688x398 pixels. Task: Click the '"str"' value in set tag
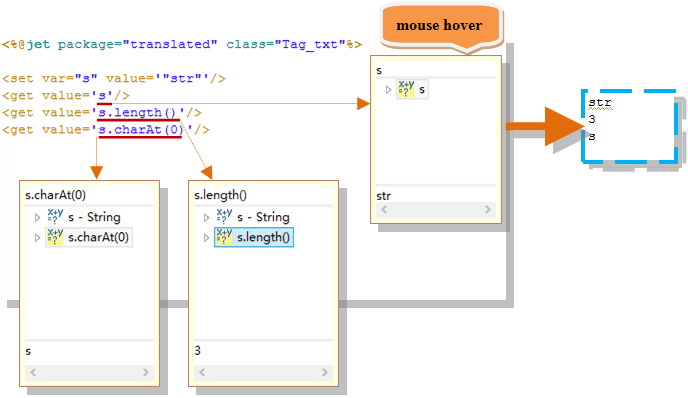(182, 79)
